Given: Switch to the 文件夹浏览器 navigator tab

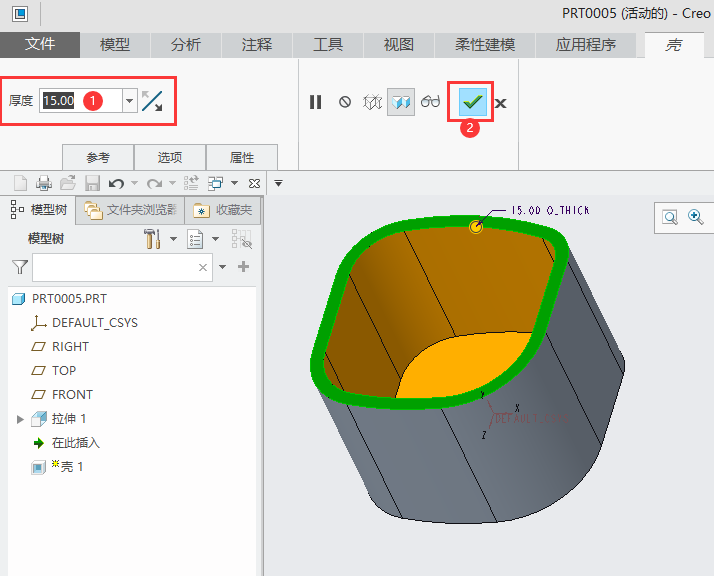Looking at the screenshot, I should (130, 210).
